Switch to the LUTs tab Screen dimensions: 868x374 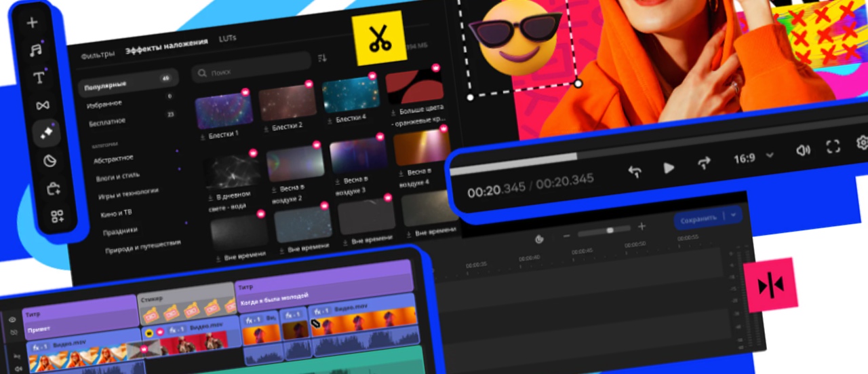(x=228, y=37)
